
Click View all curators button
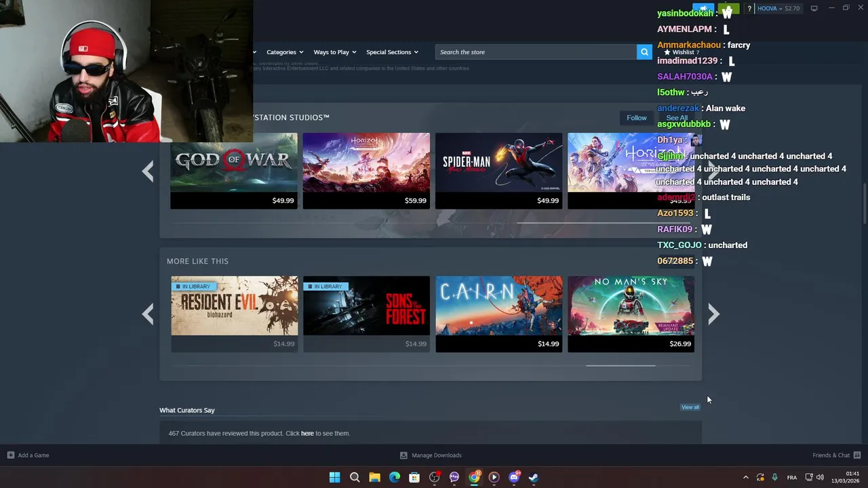coord(690,407)
